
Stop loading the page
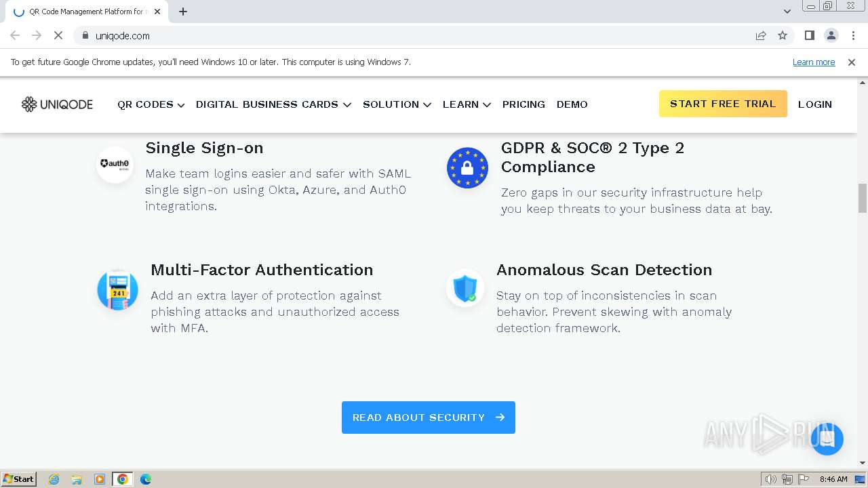[x=58, y=36]
